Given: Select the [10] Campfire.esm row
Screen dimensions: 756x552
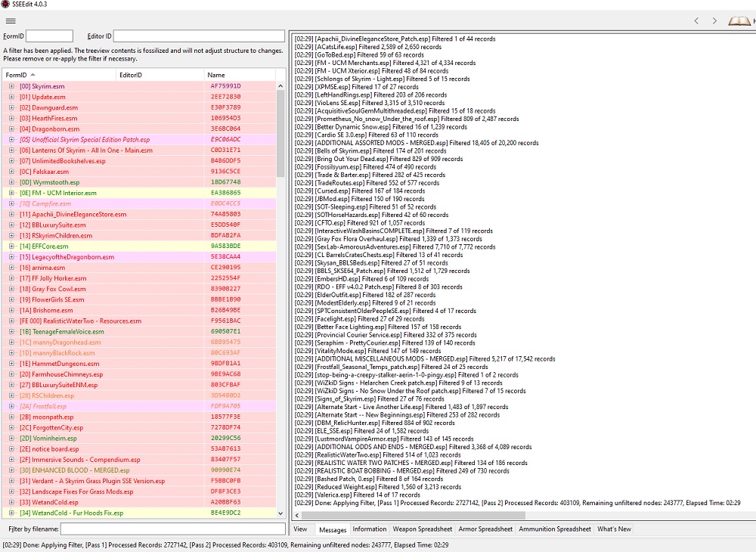Looking at the screenshot, I should click(x=139, y=203).
